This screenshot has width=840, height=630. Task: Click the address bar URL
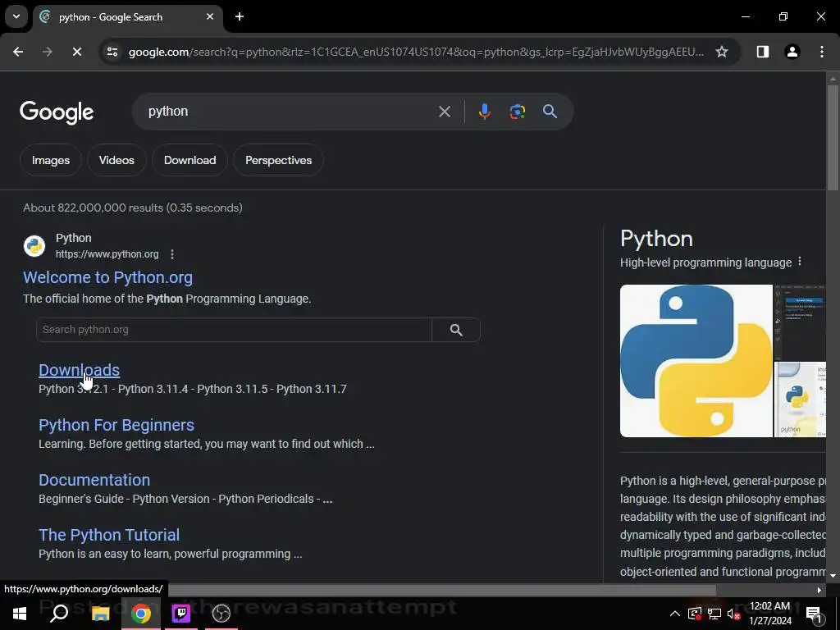(416, 52)
